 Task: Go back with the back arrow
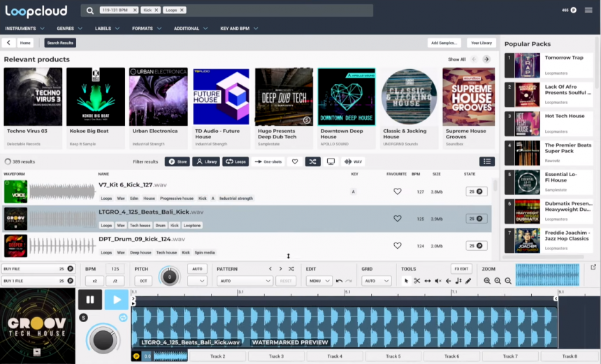point(8,43)
